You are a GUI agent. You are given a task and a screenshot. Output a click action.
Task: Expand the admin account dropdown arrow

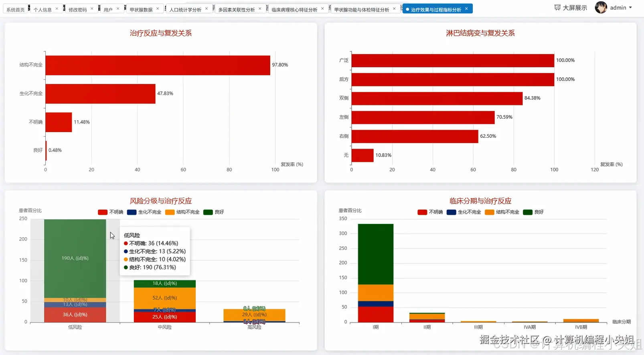tap(630, 8)
